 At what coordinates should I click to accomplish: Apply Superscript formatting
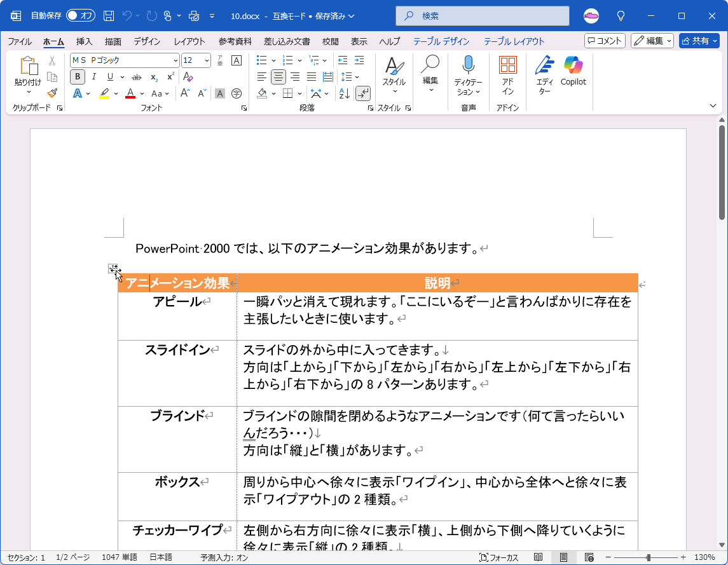[171, 77]
